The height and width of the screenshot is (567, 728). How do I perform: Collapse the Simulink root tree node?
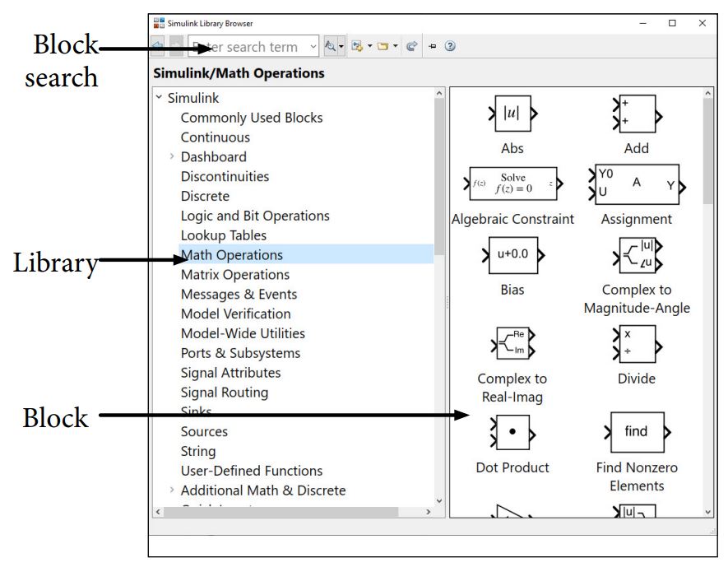(159, 98)
